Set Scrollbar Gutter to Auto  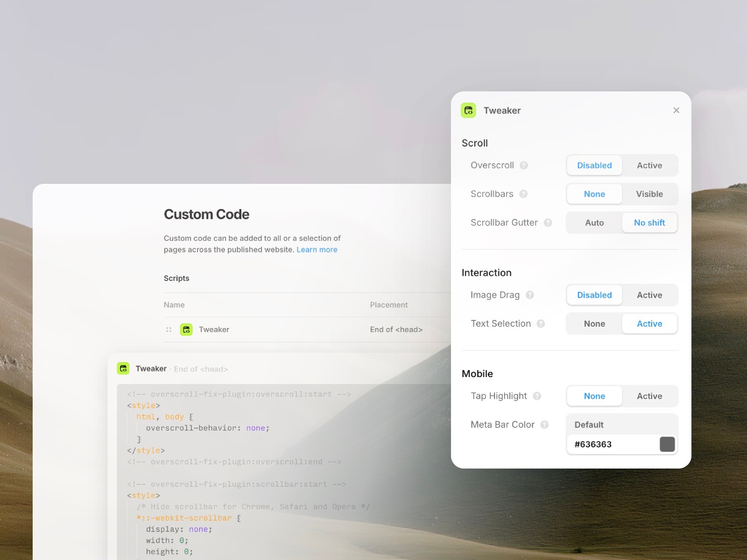[594, 223]
